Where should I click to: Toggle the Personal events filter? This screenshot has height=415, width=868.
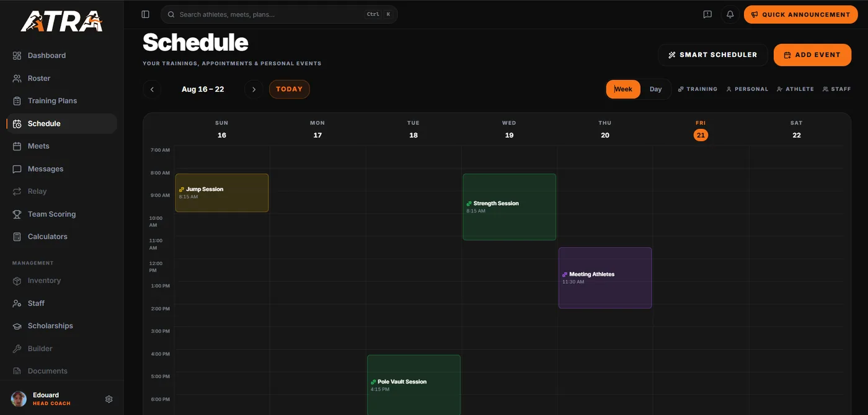point(747,89)
